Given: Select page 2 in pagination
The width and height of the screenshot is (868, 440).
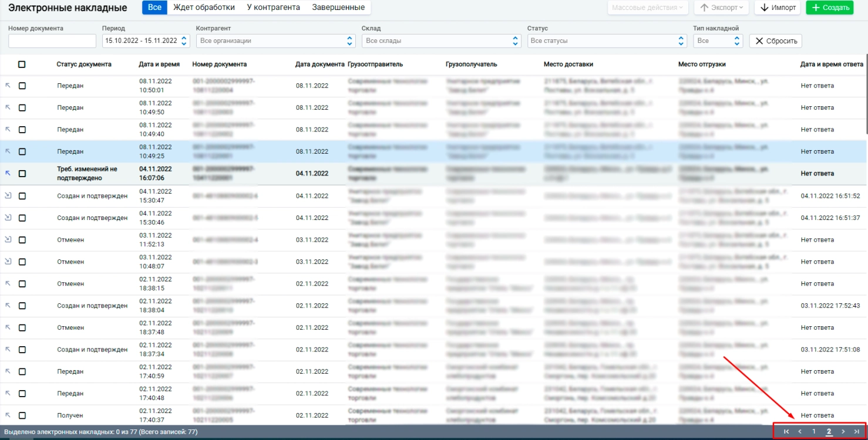Looking at the screenshot, I should tap(829, 432).
